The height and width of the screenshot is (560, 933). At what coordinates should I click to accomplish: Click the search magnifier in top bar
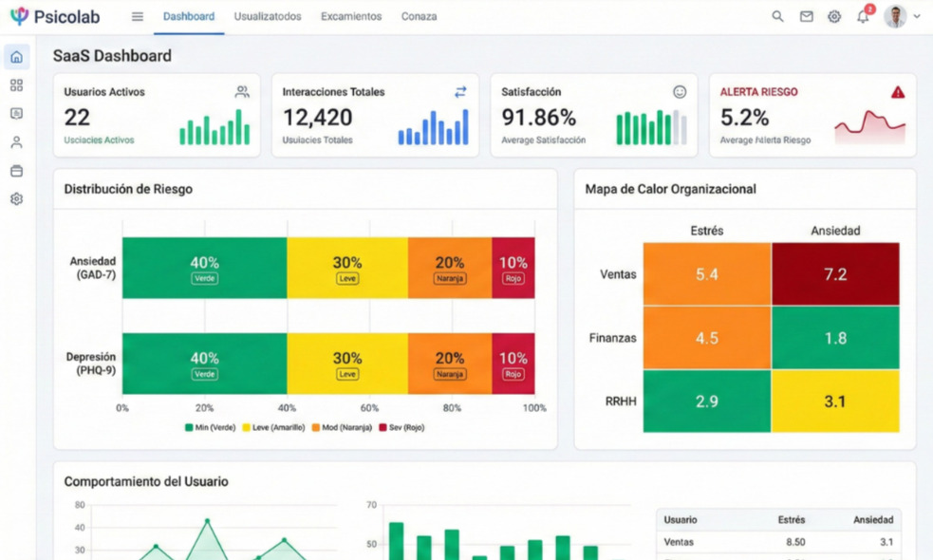coord(777,16)
